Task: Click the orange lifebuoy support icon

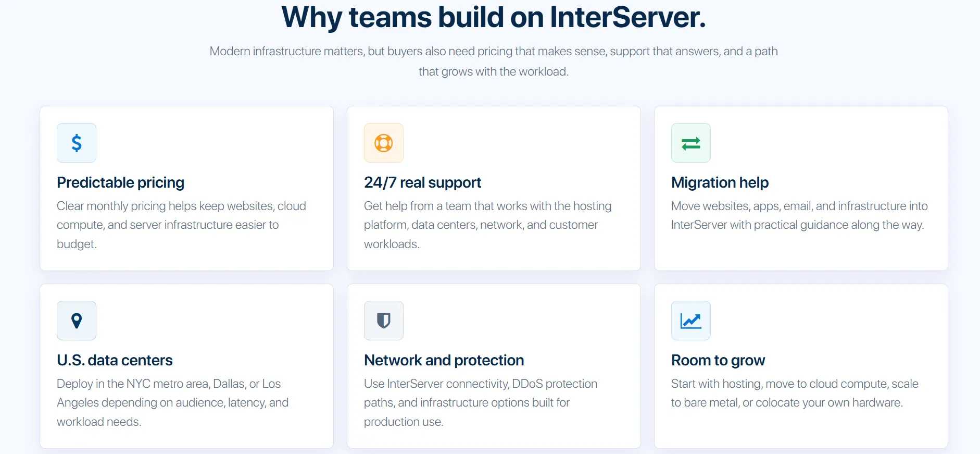Action: click(x=384, y=143)
